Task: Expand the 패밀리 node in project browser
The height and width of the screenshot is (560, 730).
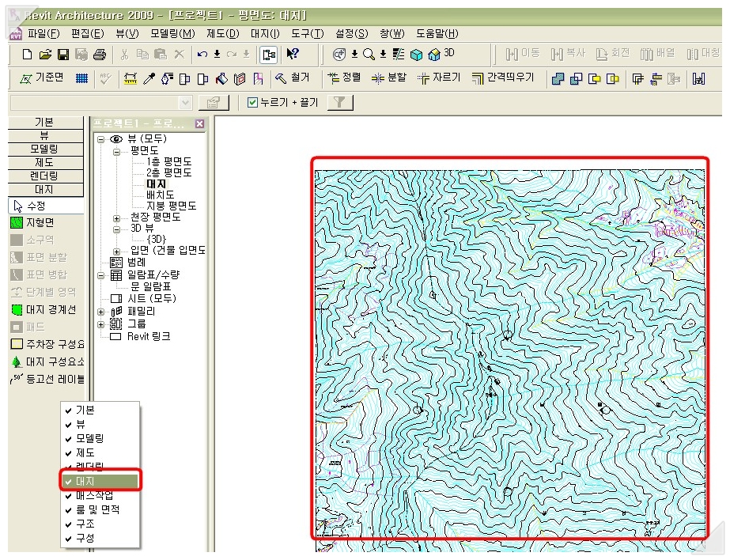Action: 101,312
